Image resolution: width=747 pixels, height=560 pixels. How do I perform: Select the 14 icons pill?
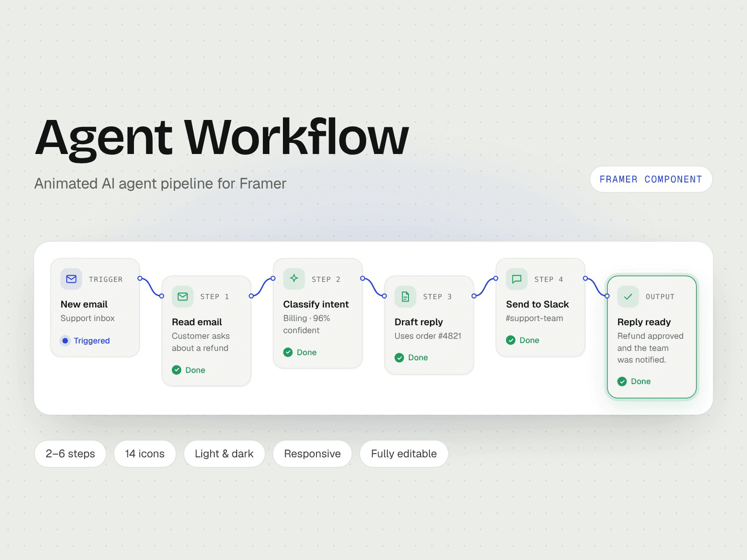145,454
